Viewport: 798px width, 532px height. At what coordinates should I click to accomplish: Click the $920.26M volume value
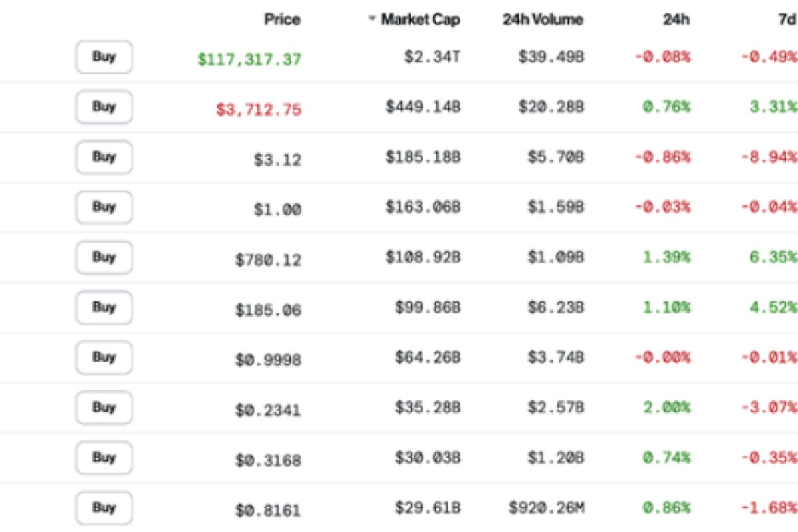coord(547,509)
